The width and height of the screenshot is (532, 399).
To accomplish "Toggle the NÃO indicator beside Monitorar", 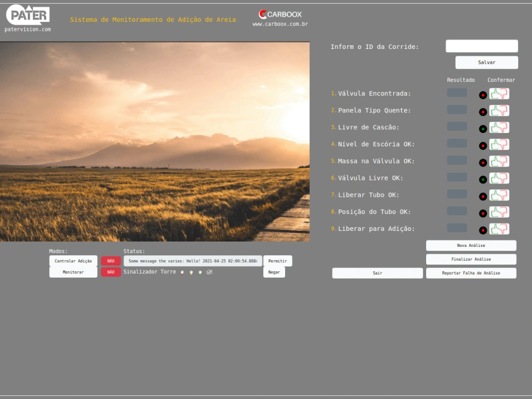I will tap(111, 272).
